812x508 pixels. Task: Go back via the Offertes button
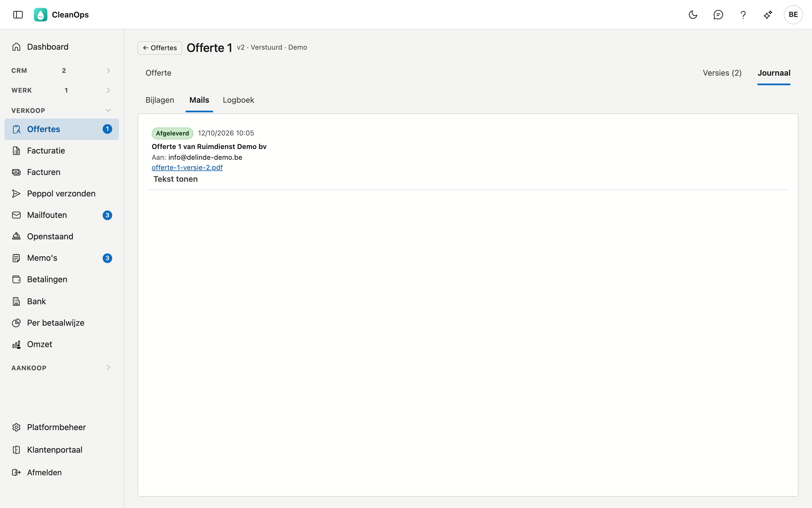160,48
